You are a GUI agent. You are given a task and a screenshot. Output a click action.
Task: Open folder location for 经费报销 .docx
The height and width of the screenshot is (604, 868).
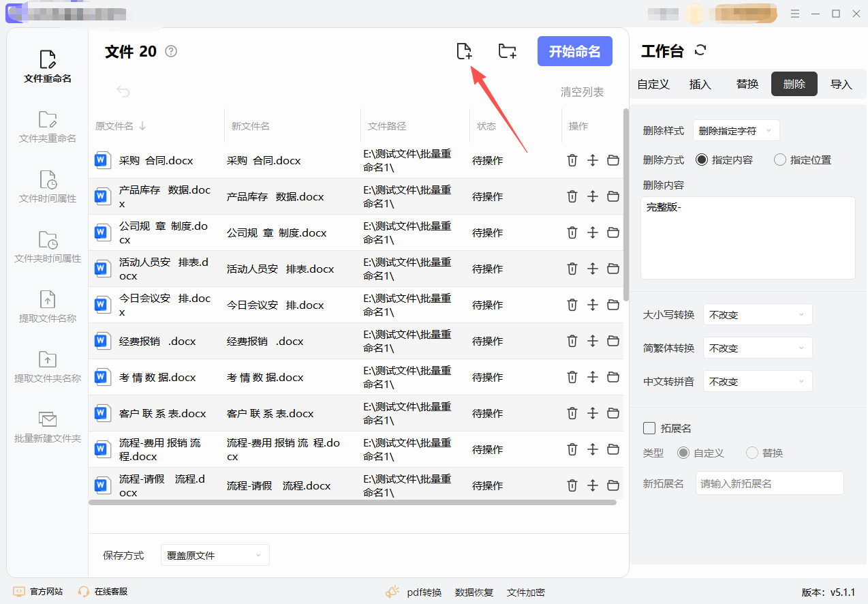click(613, 341)
